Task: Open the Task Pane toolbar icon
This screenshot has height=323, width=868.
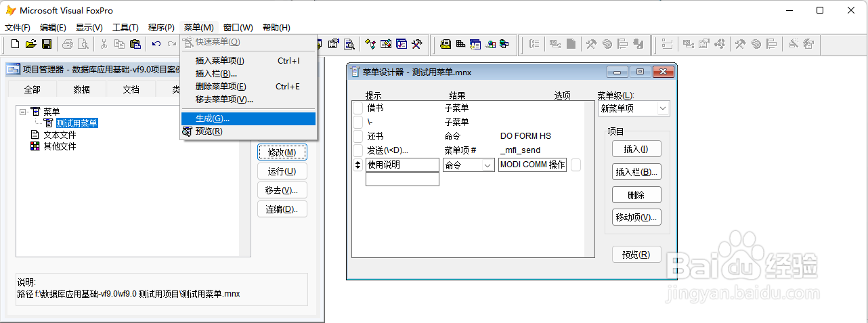Action: pos(402,45)
